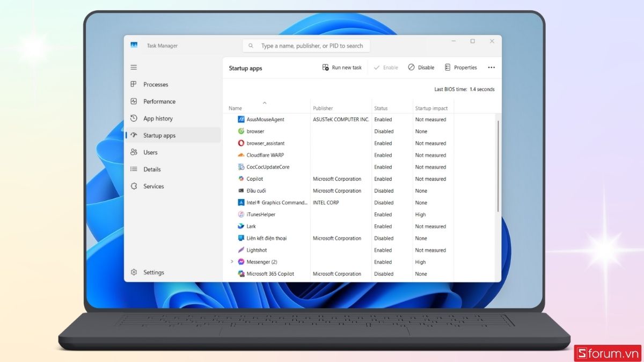Image resolution: width=644 pixels, height=362 pixels.
Task: Click the Details list icon
Action: [x=134, y=169]
